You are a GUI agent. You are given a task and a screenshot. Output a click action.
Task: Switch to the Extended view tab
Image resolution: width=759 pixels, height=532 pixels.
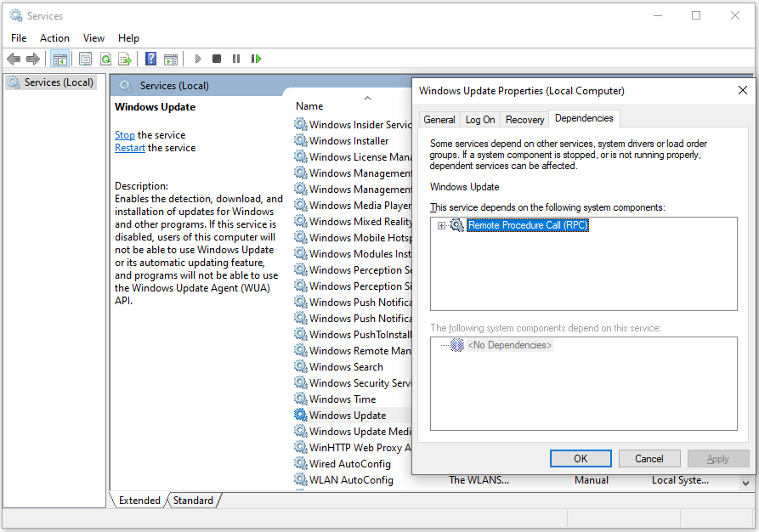click(x=139, y=501)
